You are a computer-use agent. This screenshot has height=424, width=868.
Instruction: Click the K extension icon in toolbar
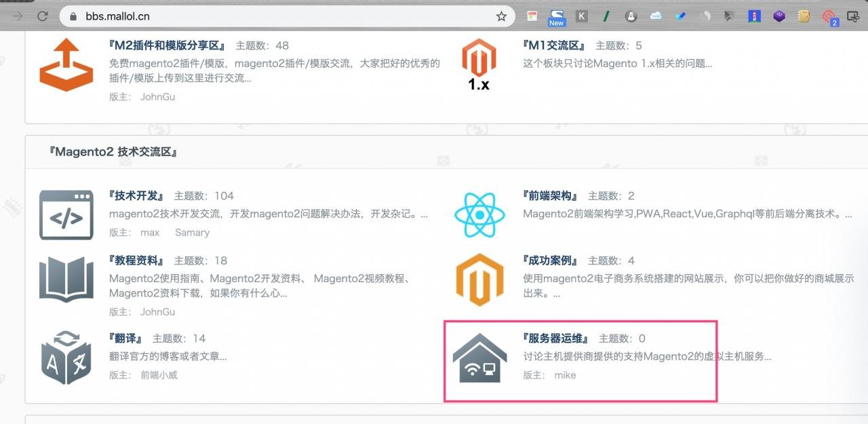tap(582, 16)
